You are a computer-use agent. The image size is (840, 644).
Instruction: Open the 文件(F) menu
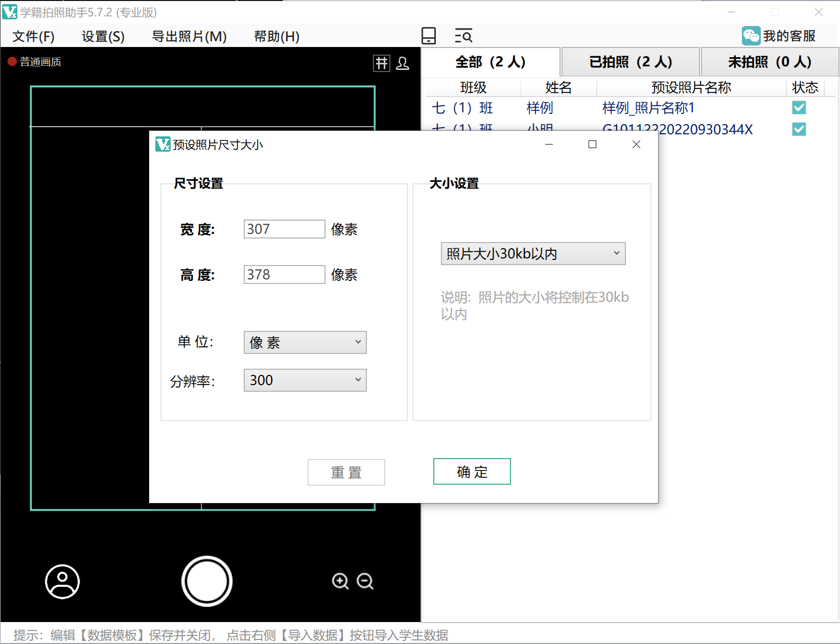point(34,36)
